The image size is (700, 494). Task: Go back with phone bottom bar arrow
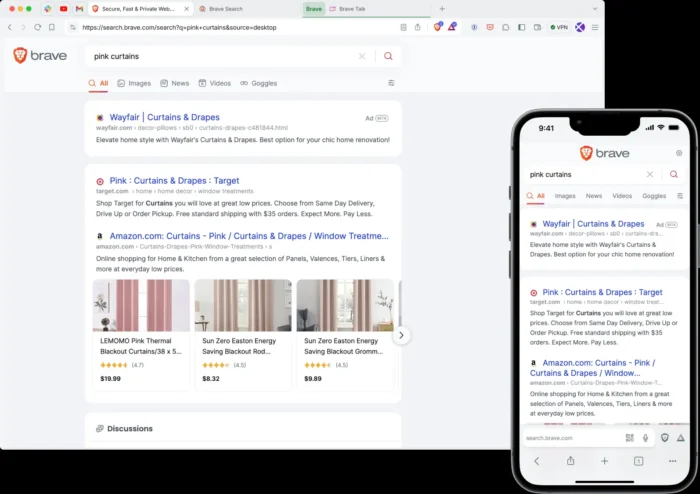[x=537, y=461]
